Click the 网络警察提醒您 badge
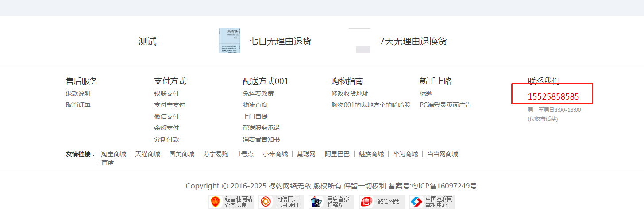This screenshot has width=644, height=211. 332,202
